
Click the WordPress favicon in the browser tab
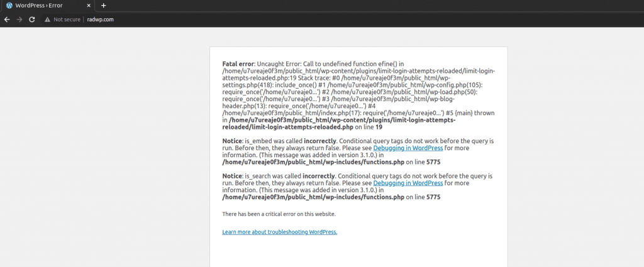tap(9, 6)
